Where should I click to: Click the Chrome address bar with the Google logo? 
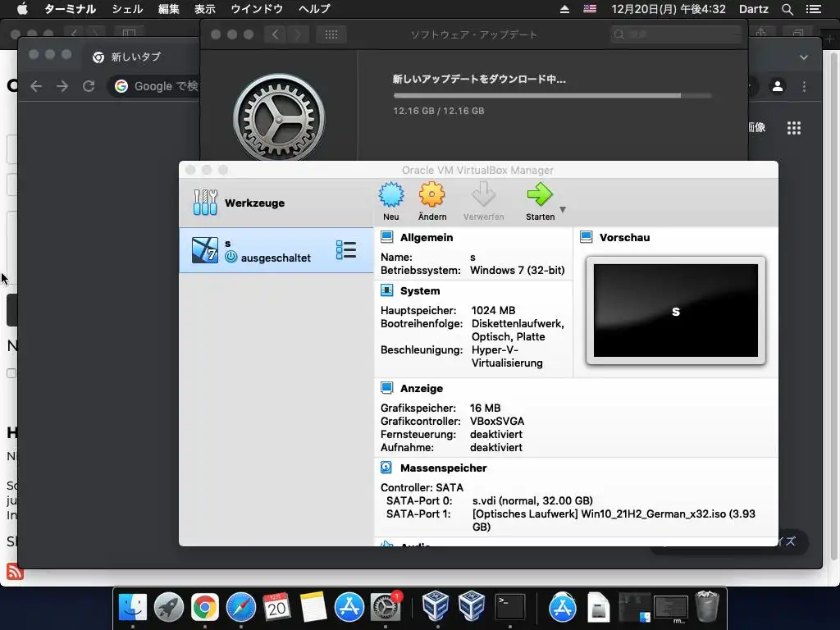tap(155, 86)
